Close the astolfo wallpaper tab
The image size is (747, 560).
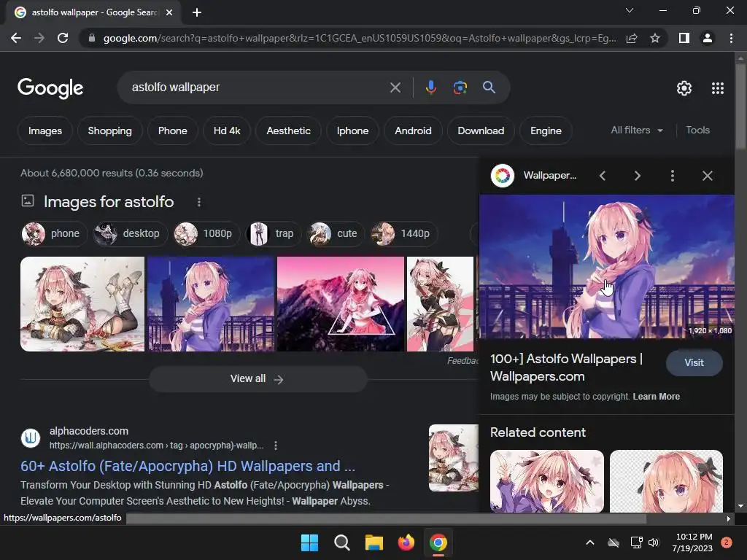click(169, 12)
